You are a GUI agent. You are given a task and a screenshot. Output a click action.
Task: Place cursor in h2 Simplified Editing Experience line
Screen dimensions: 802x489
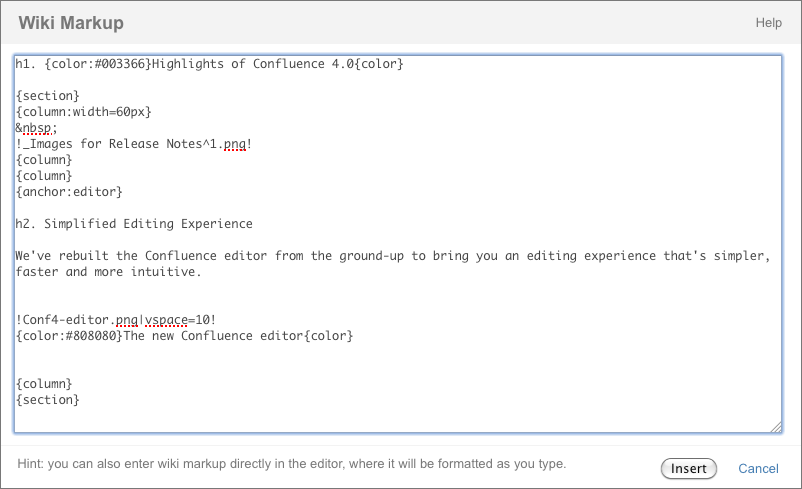(133, 224)
